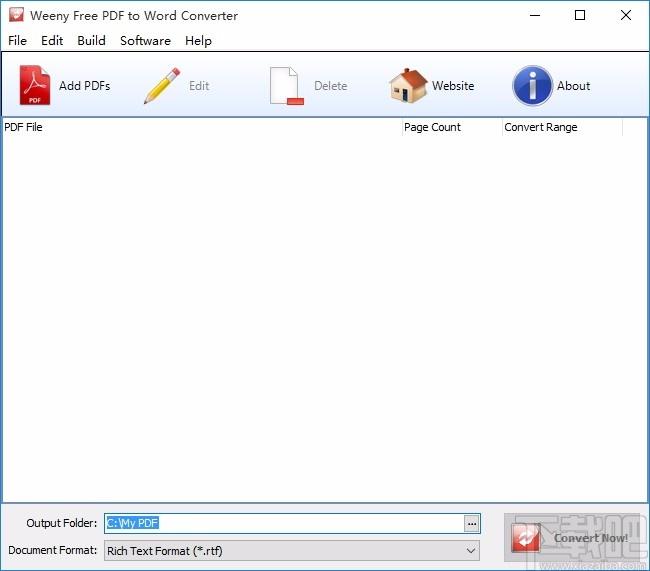Open the Website house icon
This screenshot has width=650, height=571.
click(408, 85)
